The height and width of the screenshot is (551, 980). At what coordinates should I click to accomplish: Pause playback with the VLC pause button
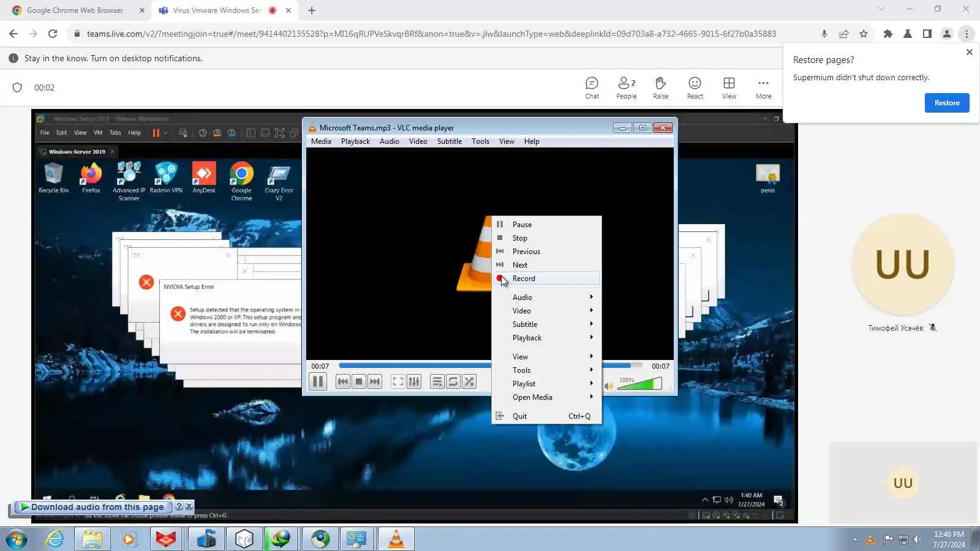[318, 382]
